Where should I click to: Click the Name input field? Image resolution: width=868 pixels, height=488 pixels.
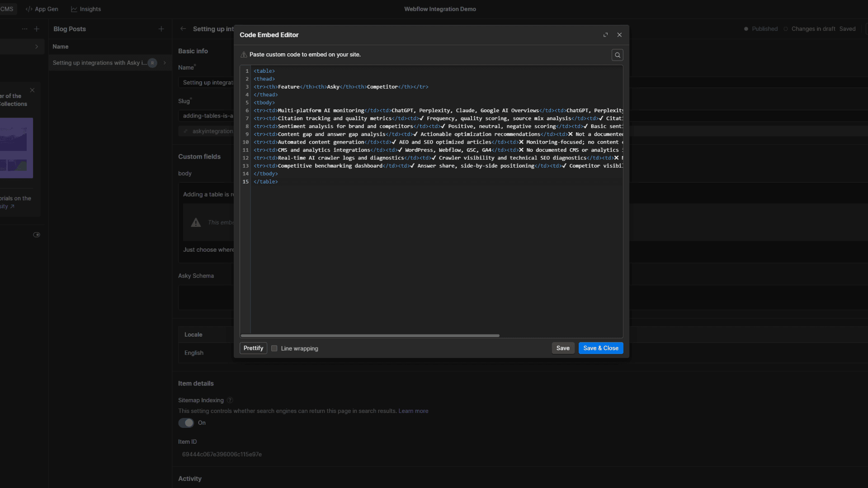pos(206,83)
